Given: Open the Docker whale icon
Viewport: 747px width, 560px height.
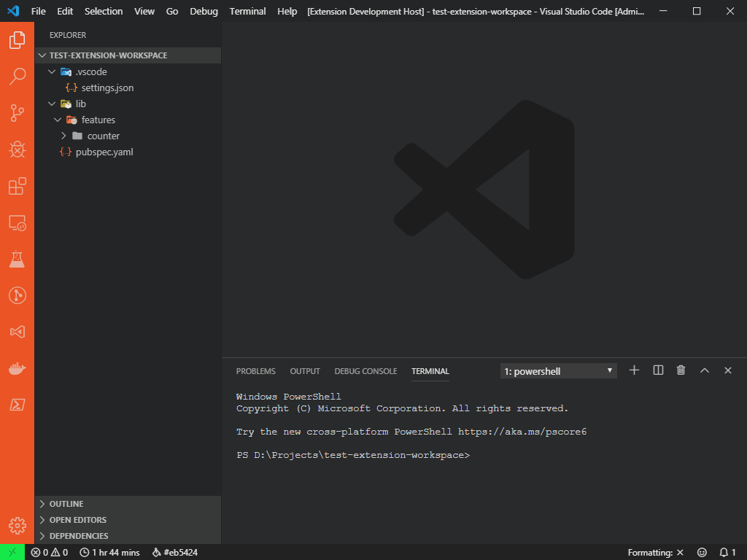Looking at the screenshot, I should click(18, 368).
